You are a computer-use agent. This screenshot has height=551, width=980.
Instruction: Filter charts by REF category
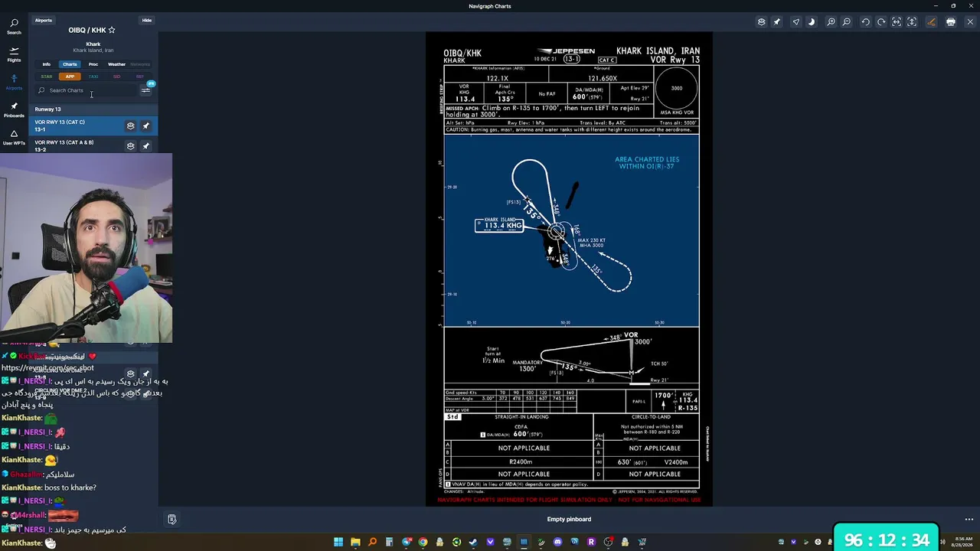(x=139, y=77)
